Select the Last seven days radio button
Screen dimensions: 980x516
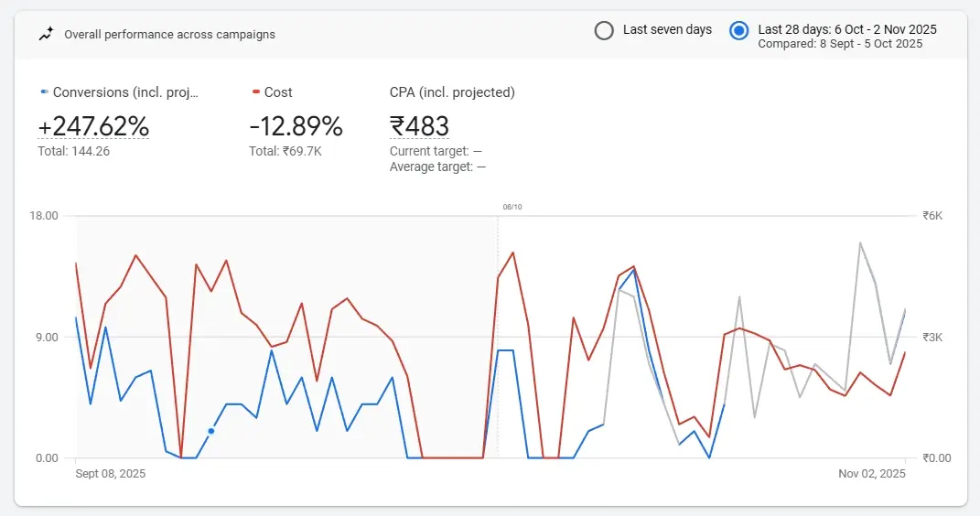pos(604,30)
